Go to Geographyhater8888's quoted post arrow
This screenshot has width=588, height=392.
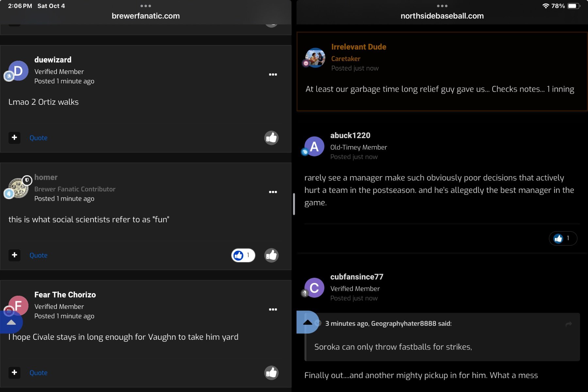point(568,324)
